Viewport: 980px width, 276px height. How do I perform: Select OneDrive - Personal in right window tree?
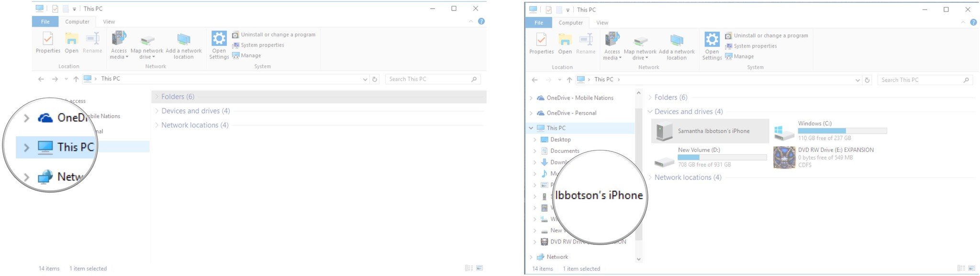[571, 113]
